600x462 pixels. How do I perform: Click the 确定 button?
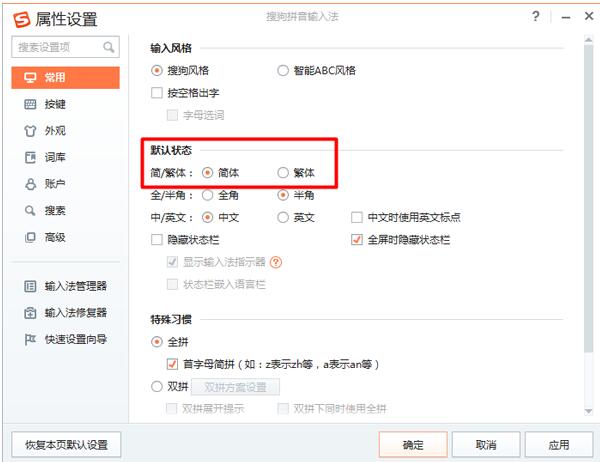pos(412,444)
